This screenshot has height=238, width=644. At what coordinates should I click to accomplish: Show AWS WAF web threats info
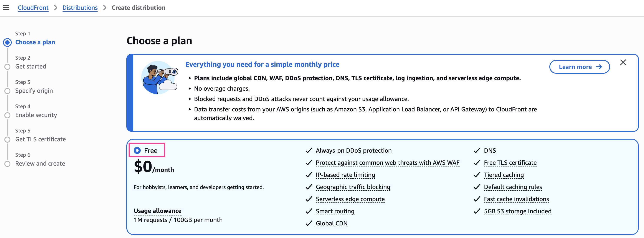pyautogui.click(x=387, y=163)
